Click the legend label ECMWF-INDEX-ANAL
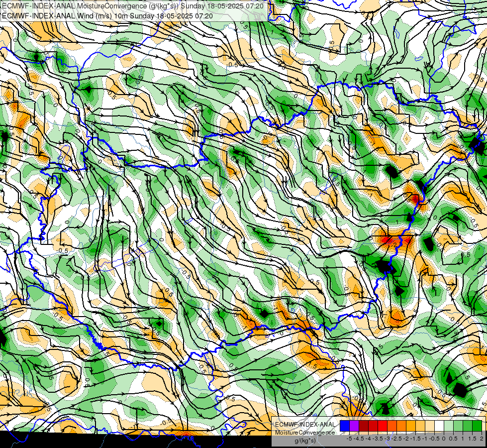Image resolution: width=487 pixels, height=448 pixels. [x=305, y=425]
